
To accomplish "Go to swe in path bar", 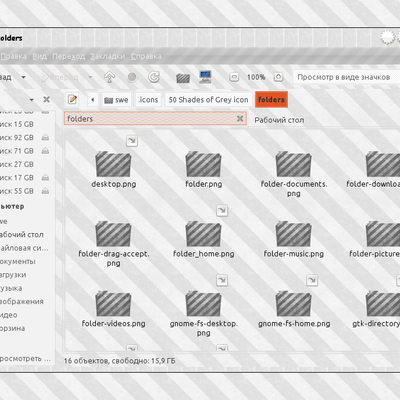I will pos(116,100).
